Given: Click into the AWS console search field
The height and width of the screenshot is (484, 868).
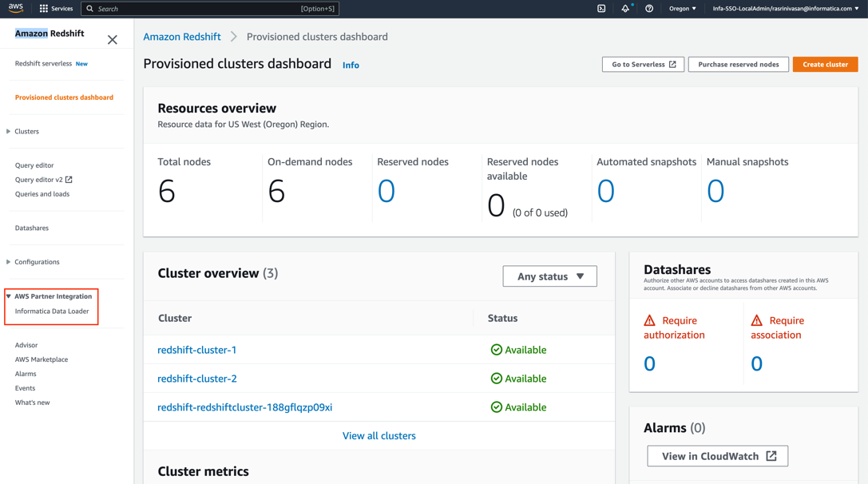Looking at the screenshot, I should pos(210,8).
